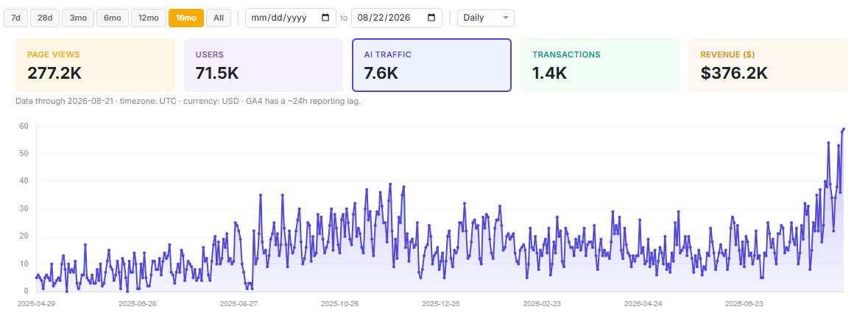The image size is (868, 332).
Task: Click the 277.2K page views value
Action: [x=54, y=73]
